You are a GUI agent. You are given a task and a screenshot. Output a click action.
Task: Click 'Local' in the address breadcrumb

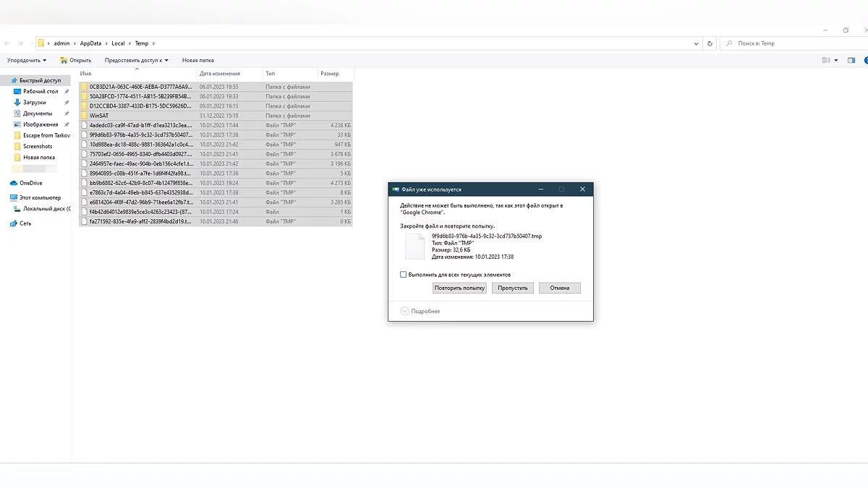(118, 43)
